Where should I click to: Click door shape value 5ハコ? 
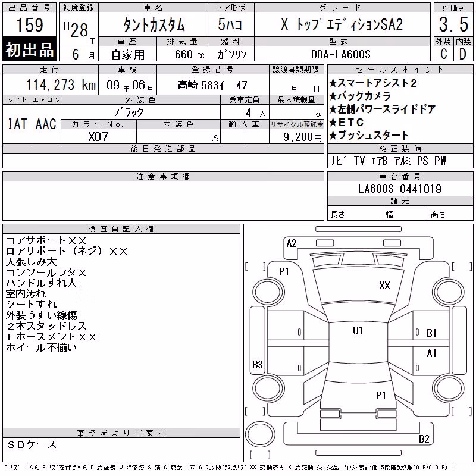coord(230,24)
